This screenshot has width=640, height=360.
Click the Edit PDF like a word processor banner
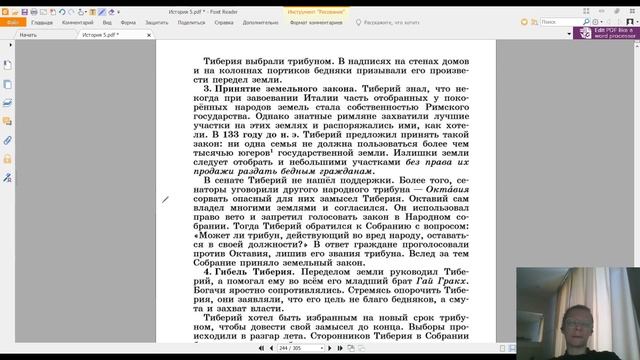[x=606, y=33]
